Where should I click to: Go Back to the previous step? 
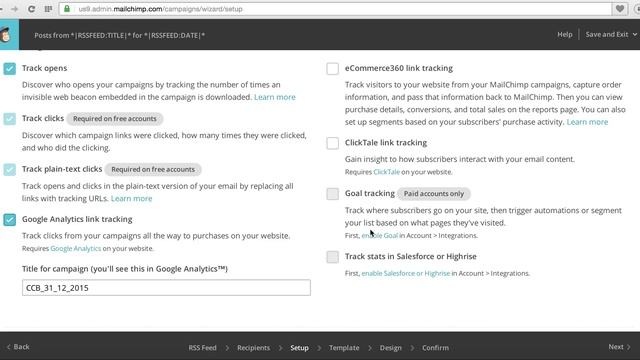(18, 347)
